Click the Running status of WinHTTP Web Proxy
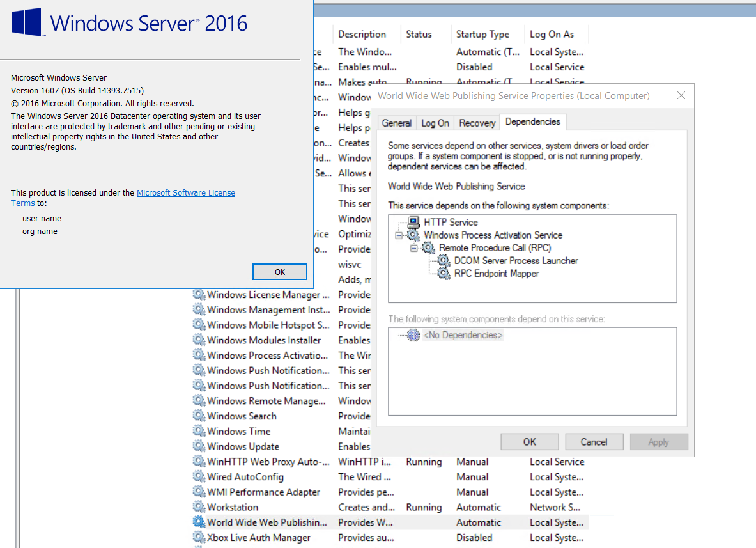756x548 pixels. pos(424,462)
